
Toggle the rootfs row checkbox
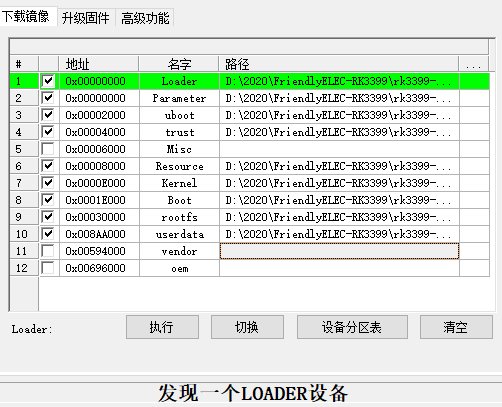[48, 217]
